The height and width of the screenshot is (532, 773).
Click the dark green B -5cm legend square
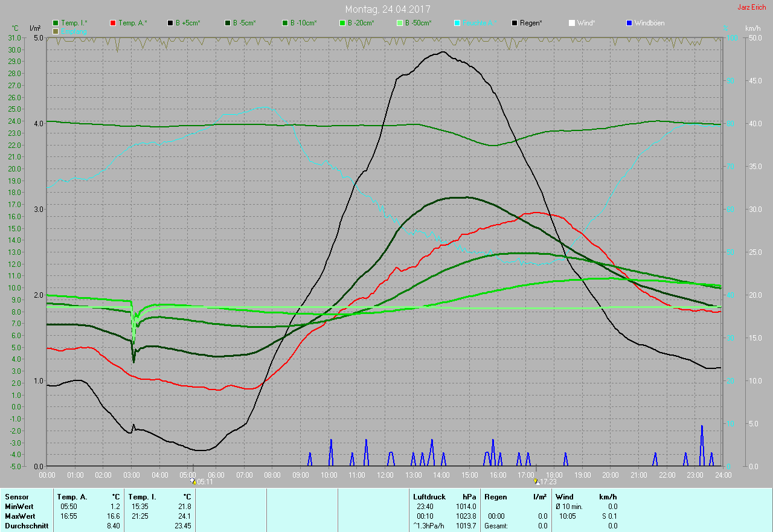pyautogui.click(x=228, y=23)
